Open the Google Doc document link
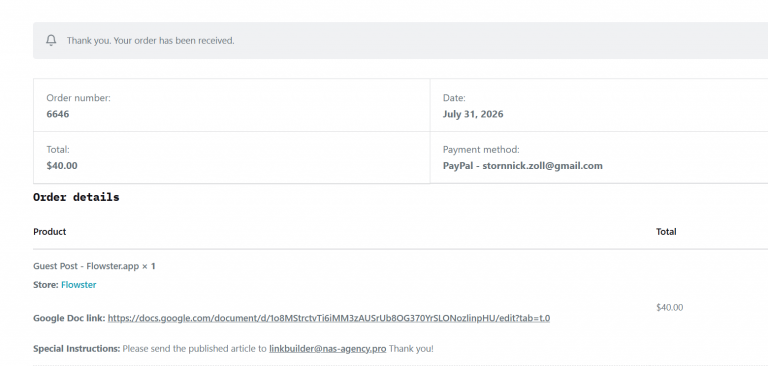 (x=329, y=318)
